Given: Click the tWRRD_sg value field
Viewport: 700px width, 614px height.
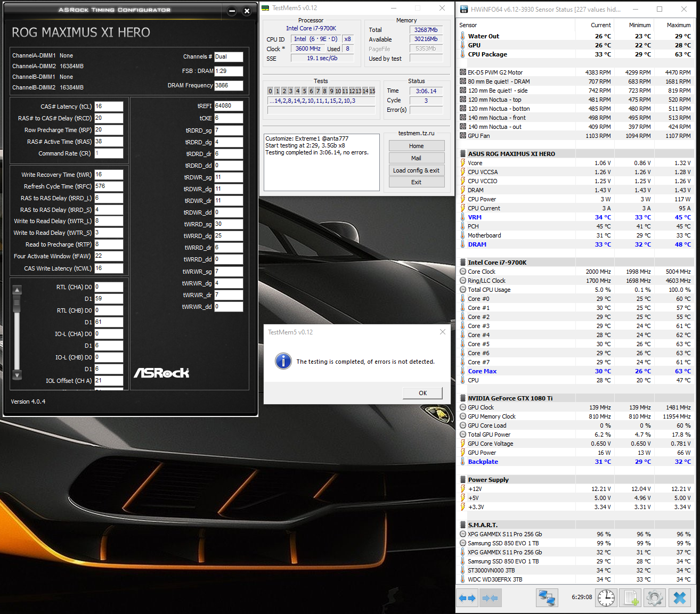Looking at the screenshot, I should click(229, 224).
